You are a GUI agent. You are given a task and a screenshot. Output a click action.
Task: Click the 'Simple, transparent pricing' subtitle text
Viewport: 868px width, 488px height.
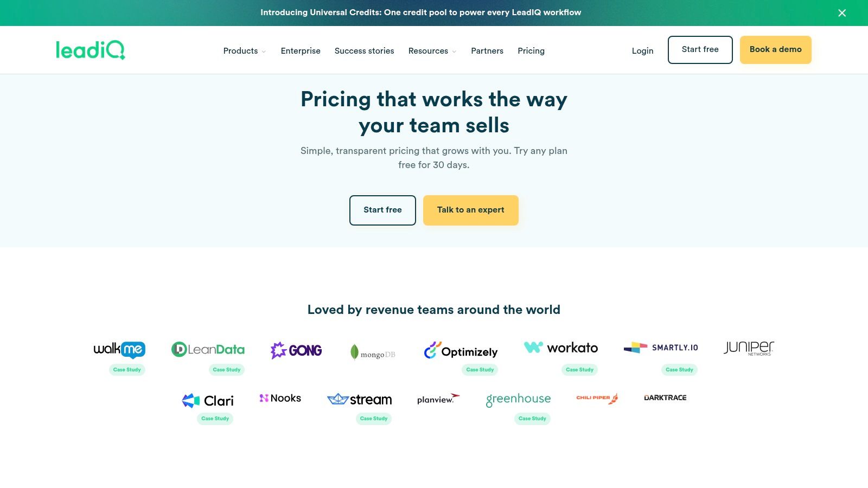click(434, 158)
